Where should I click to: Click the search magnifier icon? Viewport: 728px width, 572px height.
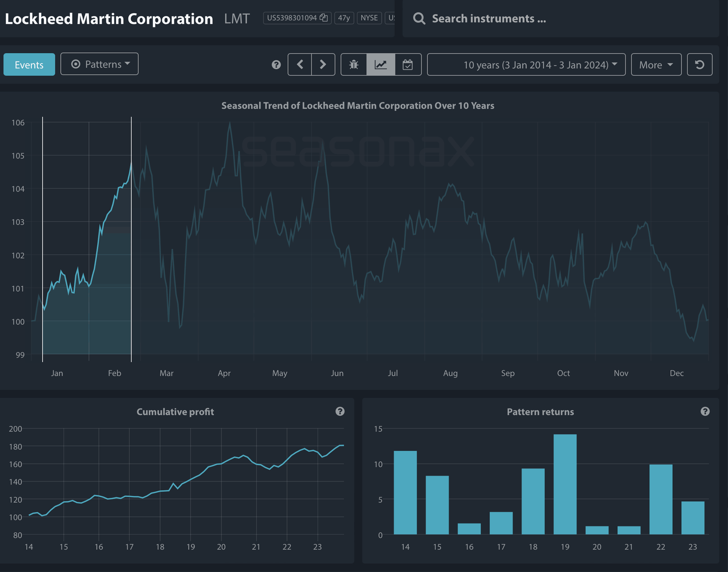click(x=419, y=19)
